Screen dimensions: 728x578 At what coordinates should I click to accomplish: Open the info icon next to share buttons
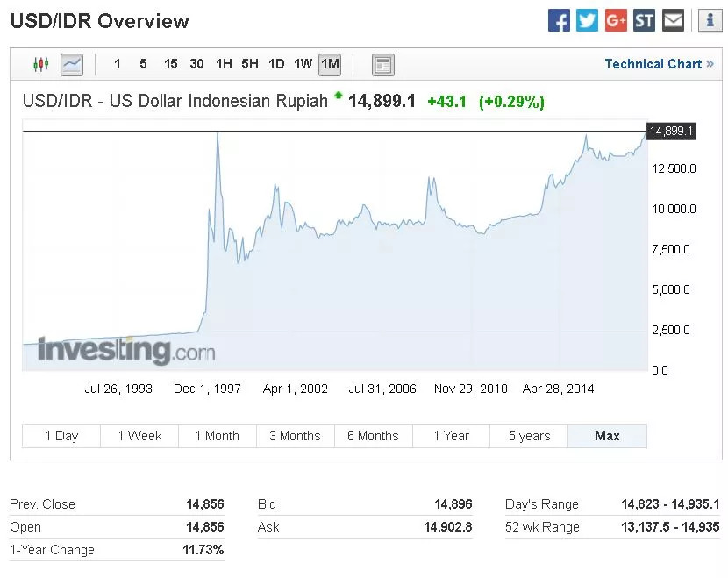(x=710, y=20)
